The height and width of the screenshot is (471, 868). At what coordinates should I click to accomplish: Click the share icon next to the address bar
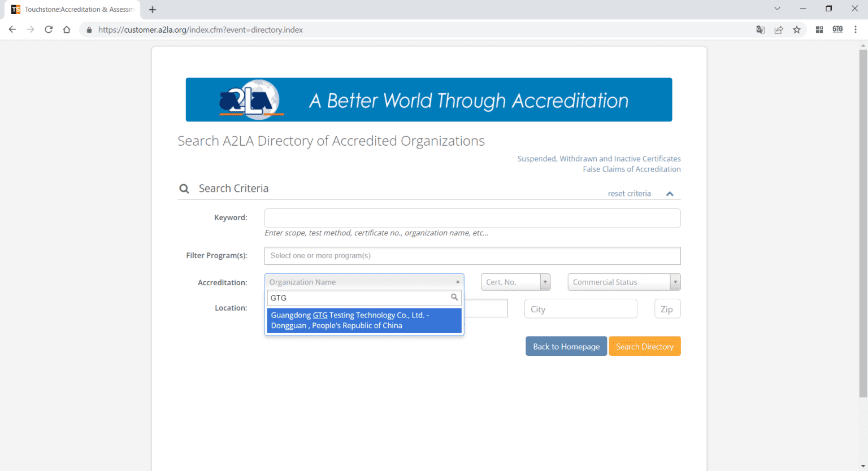tap(779, 29)
